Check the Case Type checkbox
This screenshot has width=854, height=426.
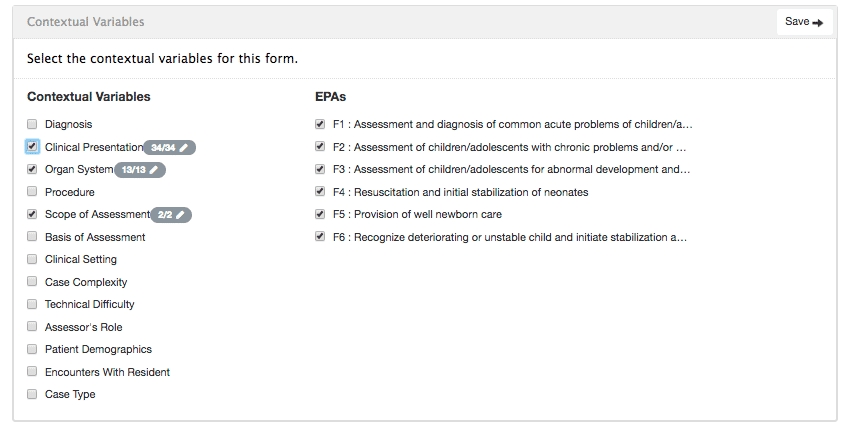click(x=33, y=394)
